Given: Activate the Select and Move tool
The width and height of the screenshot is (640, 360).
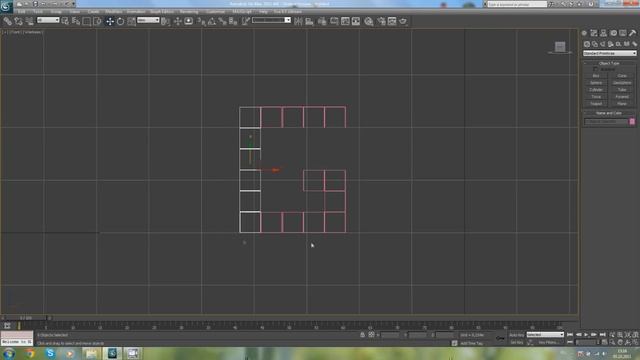Looking at the screenshot, I should point(110,21).
